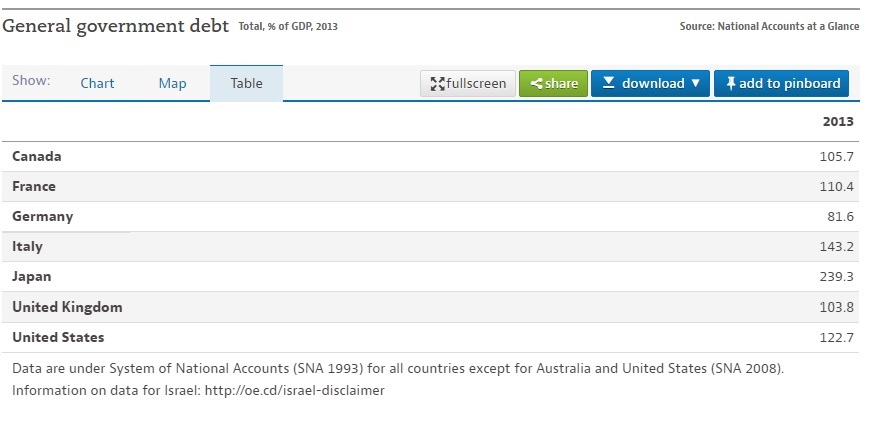Switch to the Map tab

[172, 83]
